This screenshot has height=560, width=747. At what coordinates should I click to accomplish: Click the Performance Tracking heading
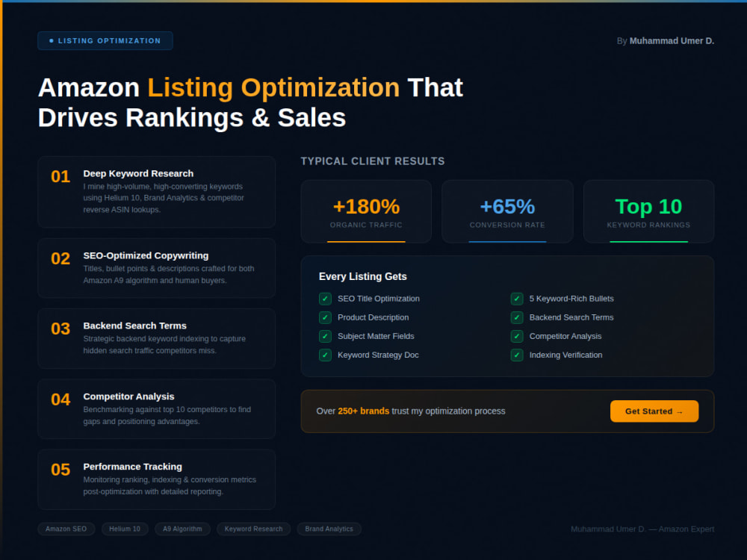click(x=132, y=467)
